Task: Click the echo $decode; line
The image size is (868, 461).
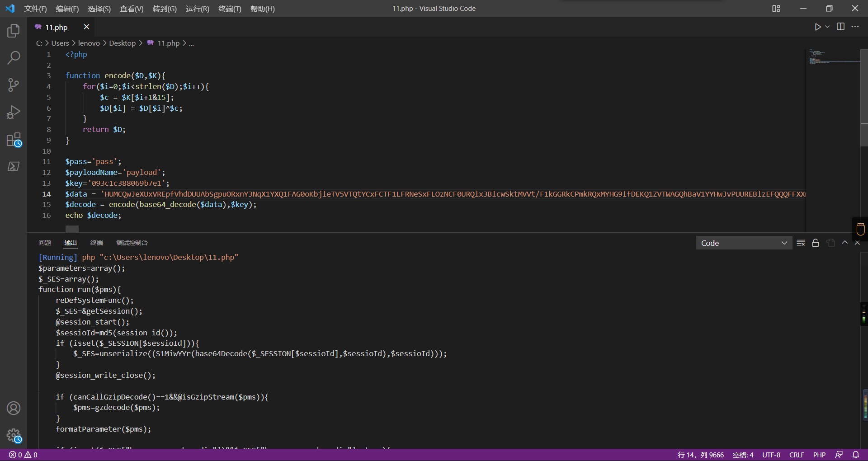Action: pyautogui.click(x=93, y=216)
